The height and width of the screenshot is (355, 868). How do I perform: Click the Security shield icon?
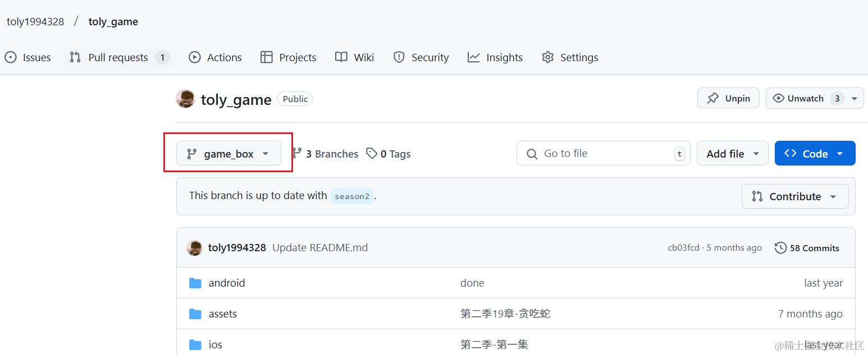(399, 57)
